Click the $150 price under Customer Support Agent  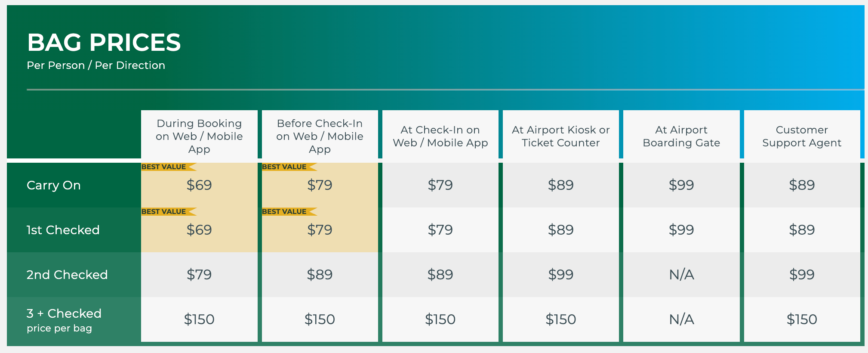pos(802,319)
